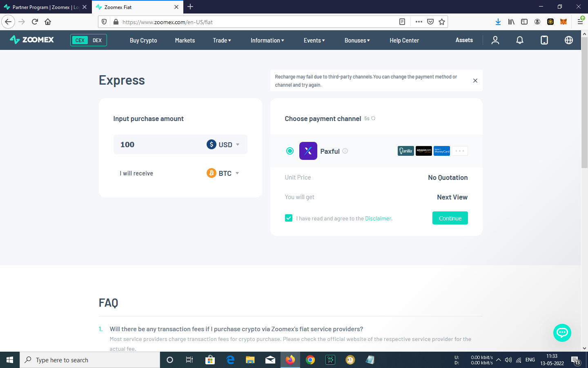
Task: Click the purchase amount input field
Action: (x=159, y=144)
